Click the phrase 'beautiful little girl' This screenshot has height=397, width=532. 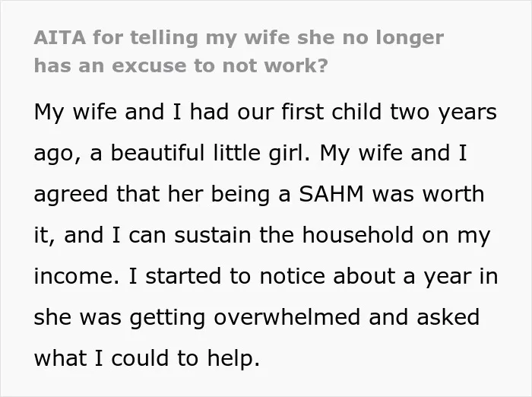point(207,153)
